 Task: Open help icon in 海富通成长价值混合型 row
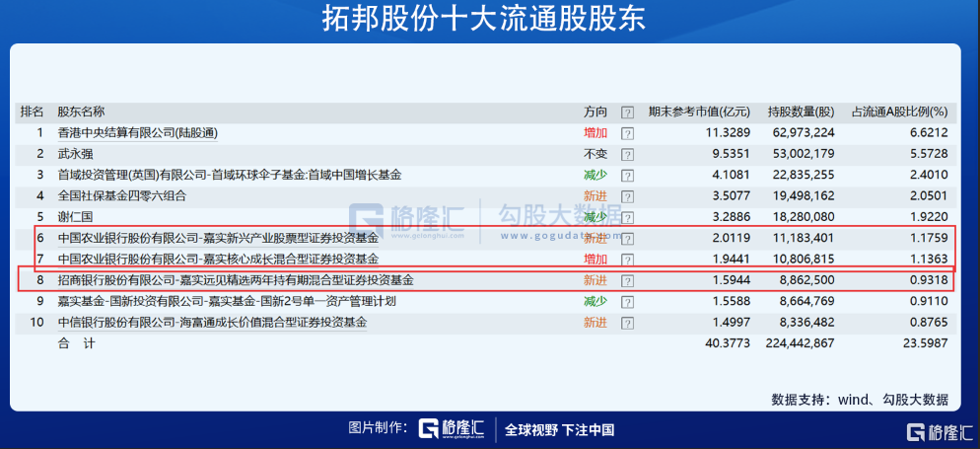[x=627, y=324]
